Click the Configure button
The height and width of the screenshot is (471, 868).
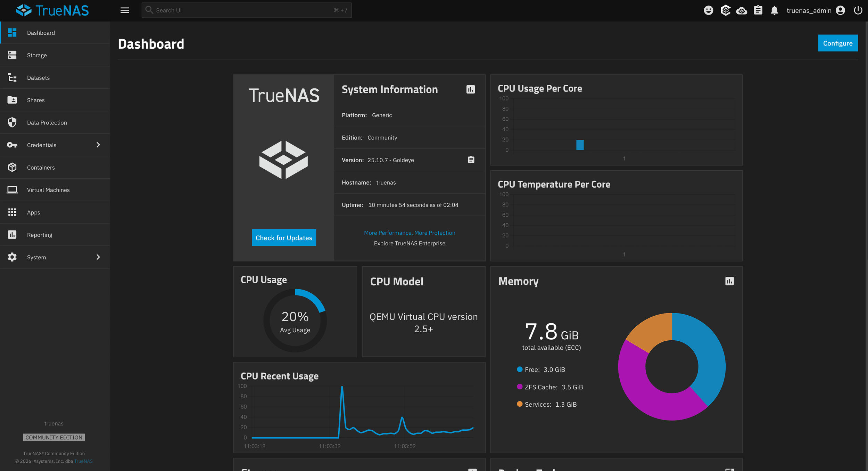[837, 43]
